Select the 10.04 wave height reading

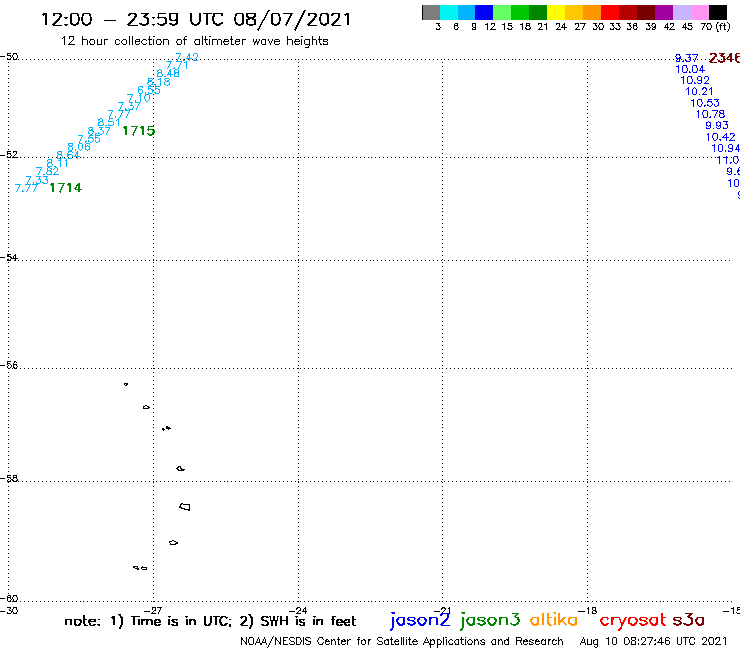690,69
